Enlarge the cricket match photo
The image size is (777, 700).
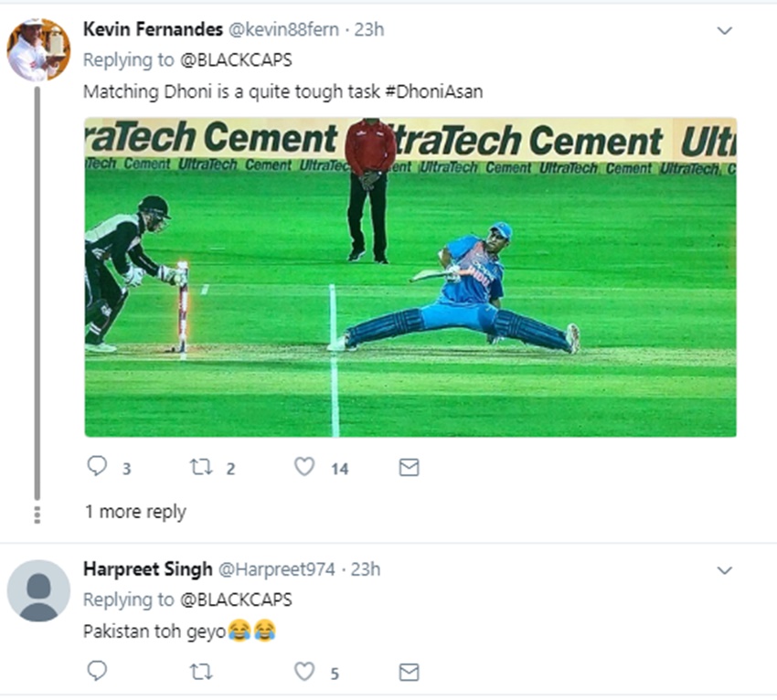410,277
